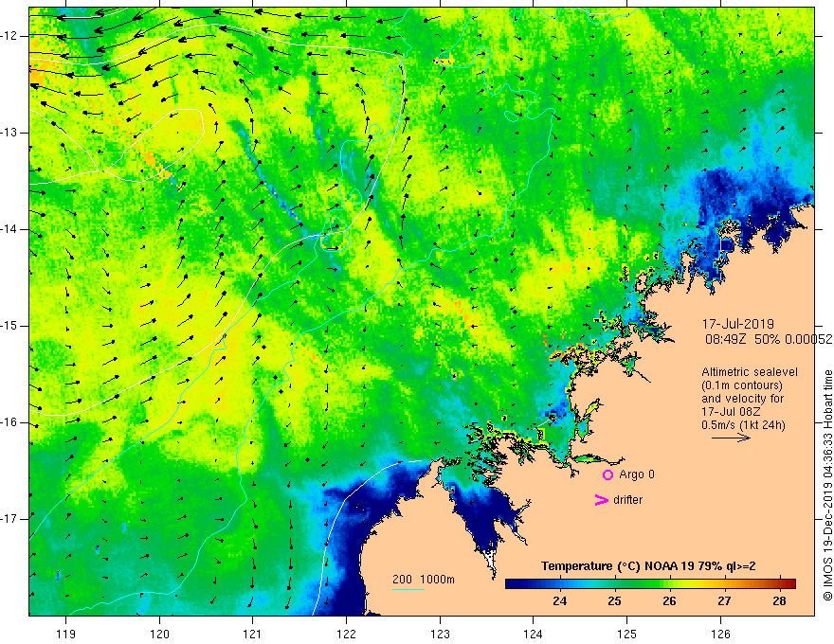
Task: Click the '26' colorbar tick label
Action: click(x=669, y=601)
